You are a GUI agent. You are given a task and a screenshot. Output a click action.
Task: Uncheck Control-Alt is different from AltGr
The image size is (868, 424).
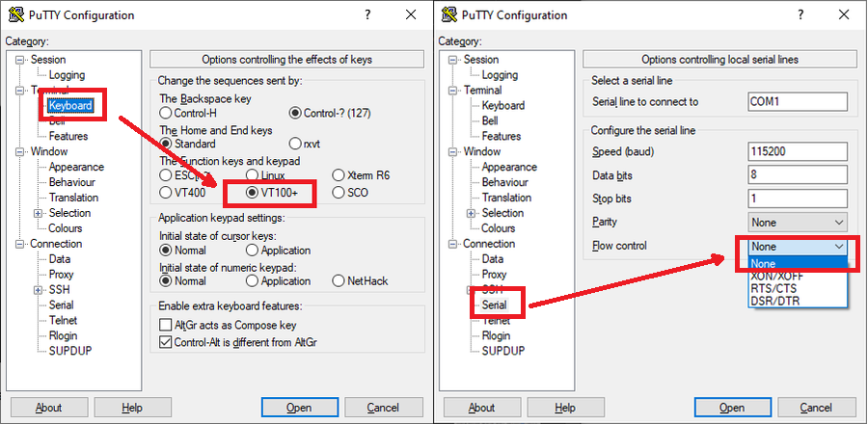[x=165, y=342]
